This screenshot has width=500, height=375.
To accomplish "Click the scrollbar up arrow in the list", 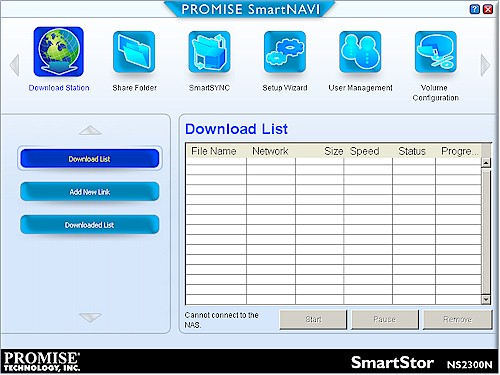I will click(486, 163).
